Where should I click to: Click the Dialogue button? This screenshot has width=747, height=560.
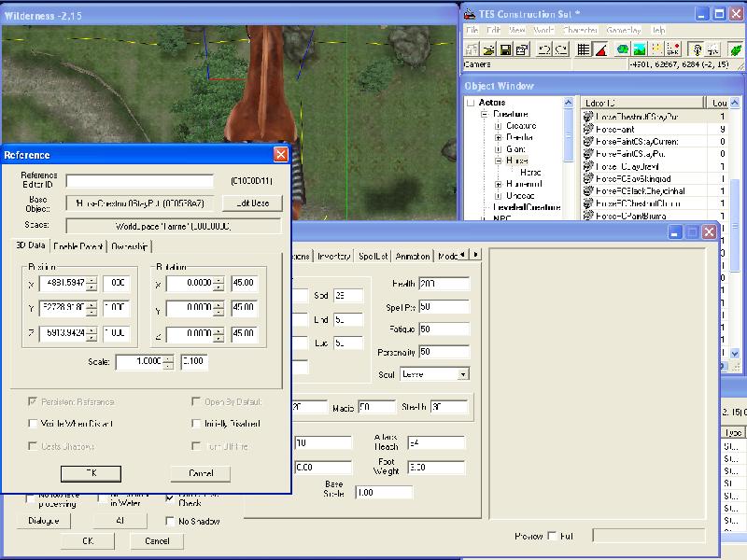(43, 521)
